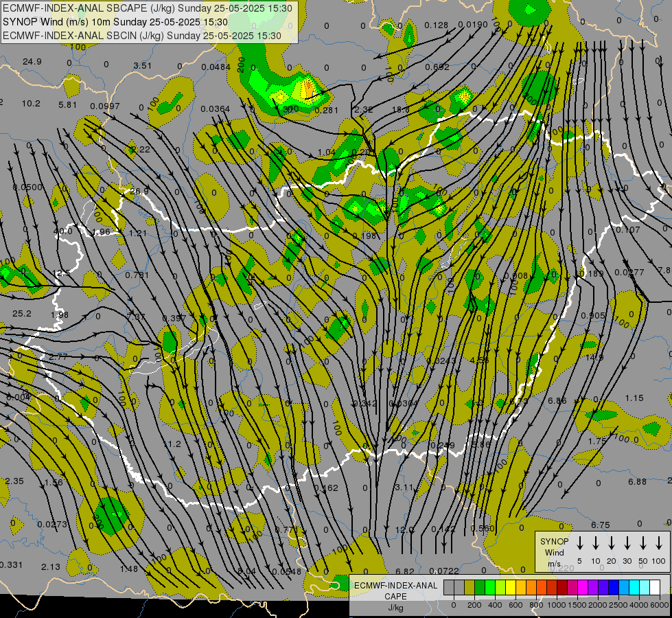
Task: Click the '3.11' value on the map
Action: coord(404,488)
